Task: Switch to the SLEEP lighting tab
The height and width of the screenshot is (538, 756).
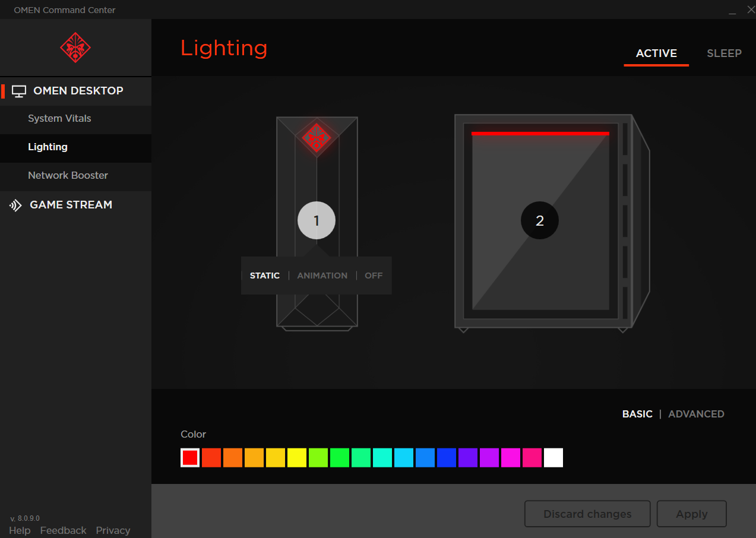Action: click(x=724, y=53)
